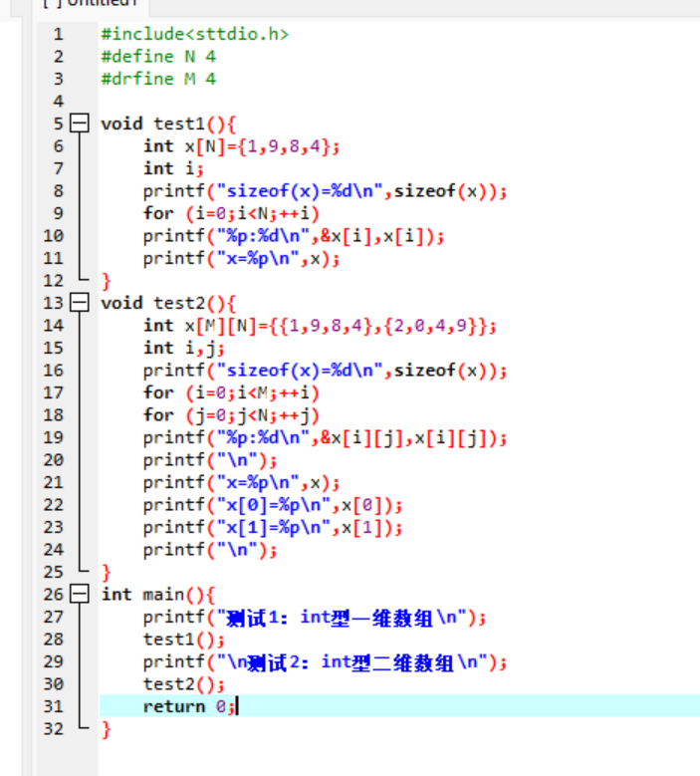Viewport: 700px width, 776px height.
Task: Click the 'test1();' call line
Action: click(183, 640)
